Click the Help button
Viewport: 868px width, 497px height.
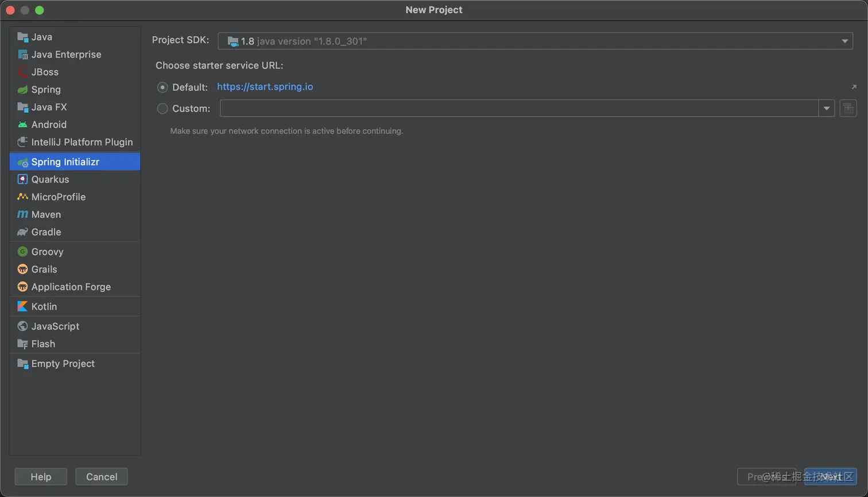pos(41,477)
